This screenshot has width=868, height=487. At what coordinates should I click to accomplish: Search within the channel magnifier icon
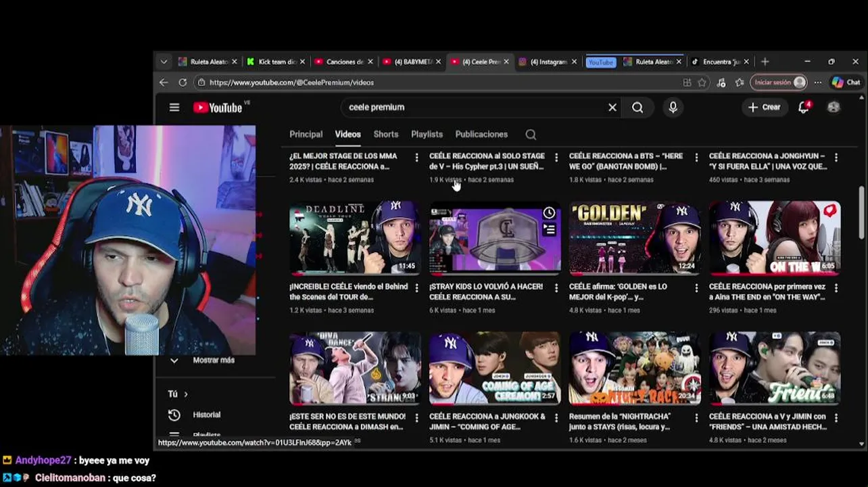531,135
